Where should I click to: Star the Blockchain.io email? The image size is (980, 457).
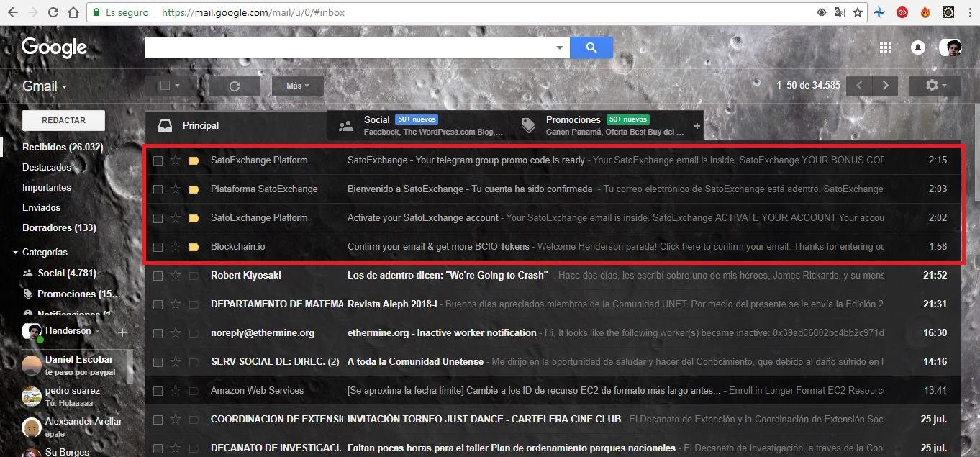pyautogui.click(x=176, y=247)
